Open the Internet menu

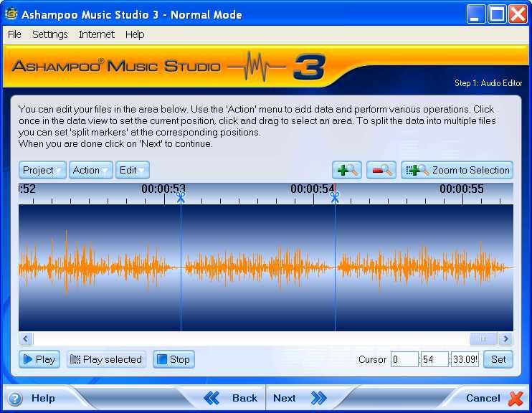(96, 34)
